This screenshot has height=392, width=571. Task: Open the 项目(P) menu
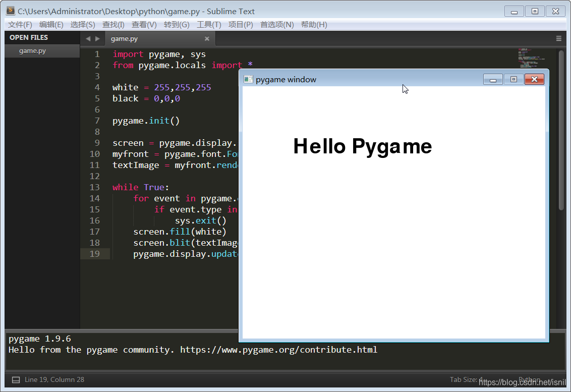click(x=241, y=24)
